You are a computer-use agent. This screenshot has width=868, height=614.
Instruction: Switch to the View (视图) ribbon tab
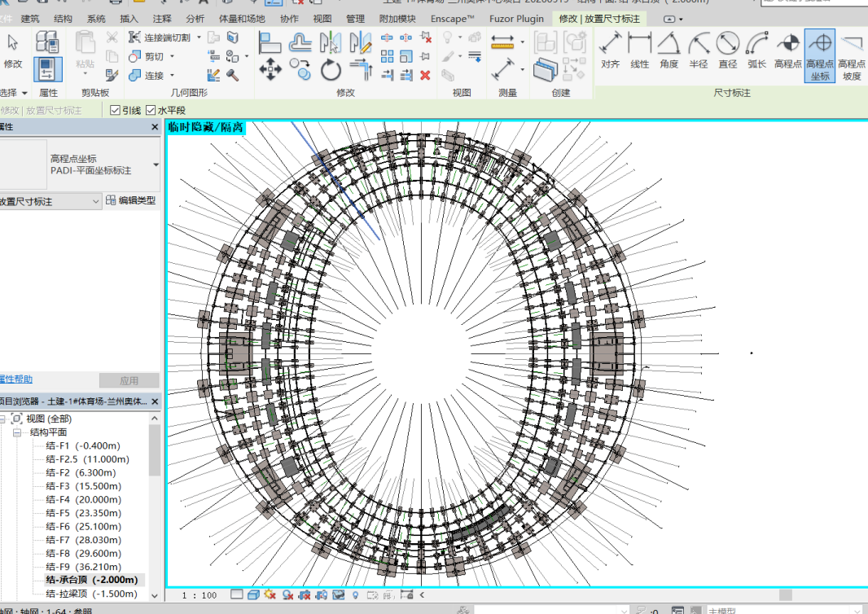coord(322,19)
